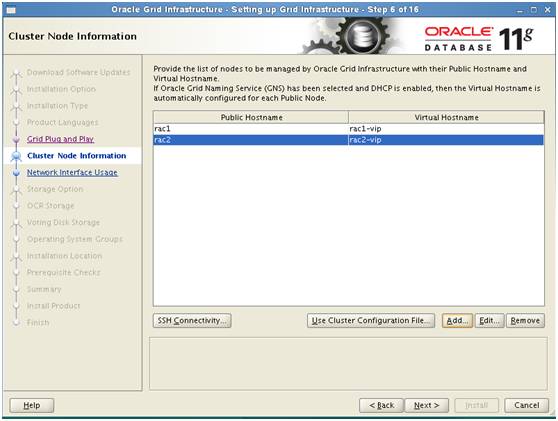Click the Voting Disk Storage step label
Image resolution: width=558 pixels, height=421 pixels.
63,222
